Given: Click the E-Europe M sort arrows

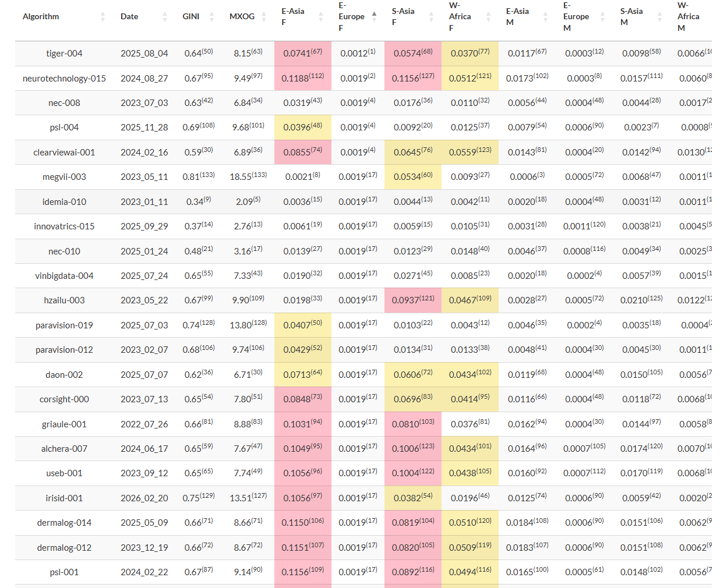Looking at the screenshot, I should click(602, 17).
